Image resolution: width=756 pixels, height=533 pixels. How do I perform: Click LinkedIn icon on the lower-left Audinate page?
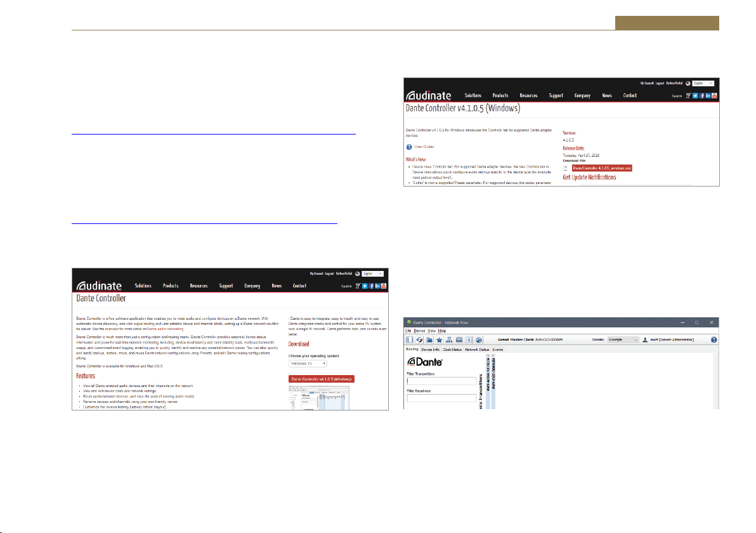tap(377, 286)
